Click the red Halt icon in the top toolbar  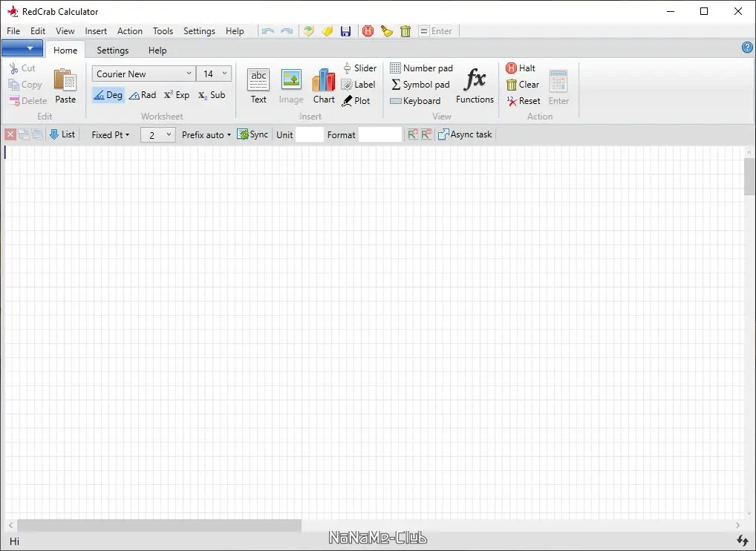[x=368, y=31]
